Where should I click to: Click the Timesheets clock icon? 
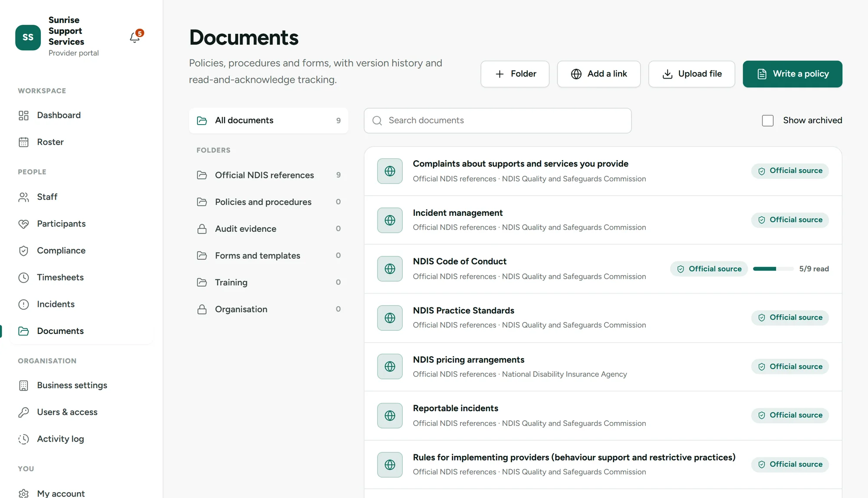23,277
